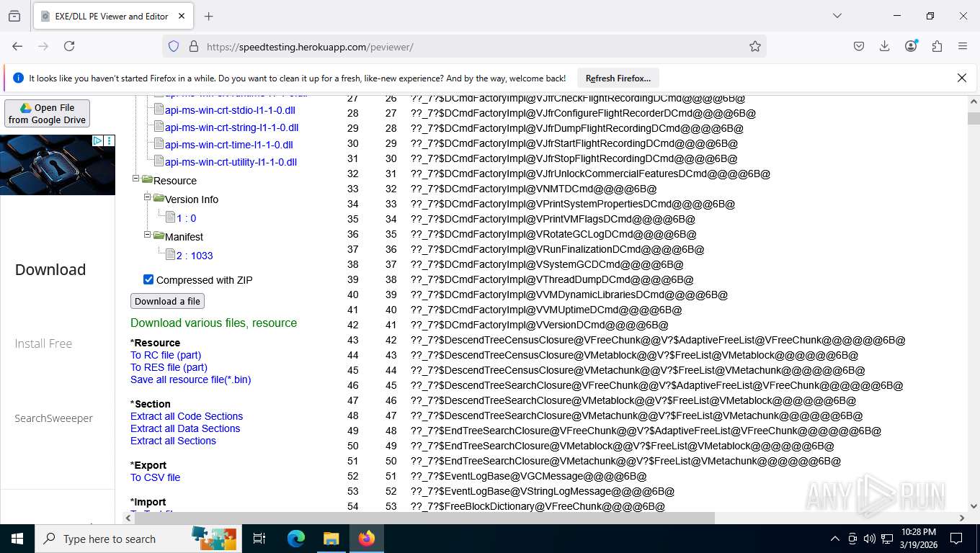
Task: Collapse the Version Info tree node
Action: click(147, 197)
